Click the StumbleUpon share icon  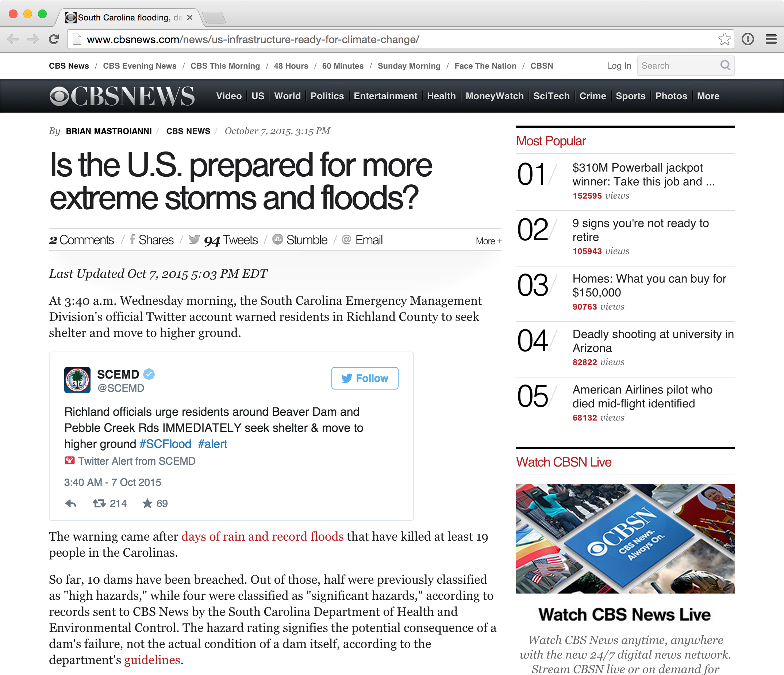click(278, 239)
